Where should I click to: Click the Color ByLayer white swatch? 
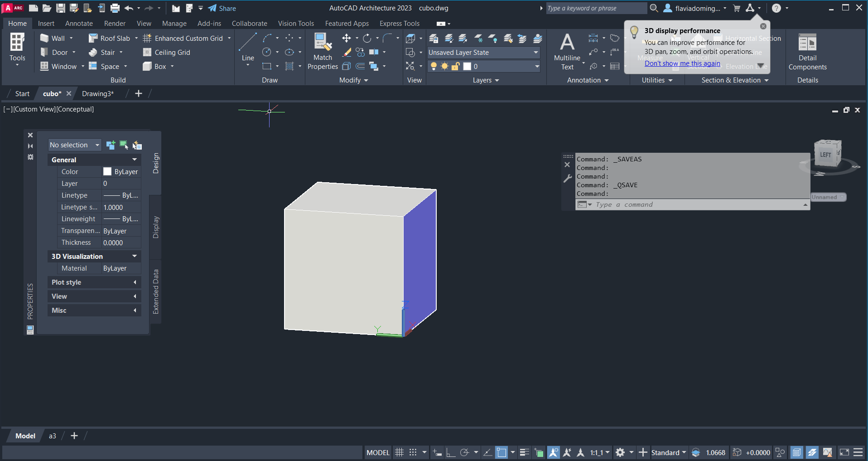pos(107,172)
